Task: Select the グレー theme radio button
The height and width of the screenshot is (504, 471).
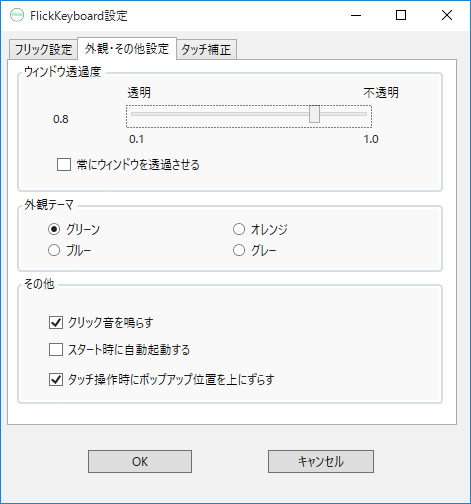Action: point(239,250)
